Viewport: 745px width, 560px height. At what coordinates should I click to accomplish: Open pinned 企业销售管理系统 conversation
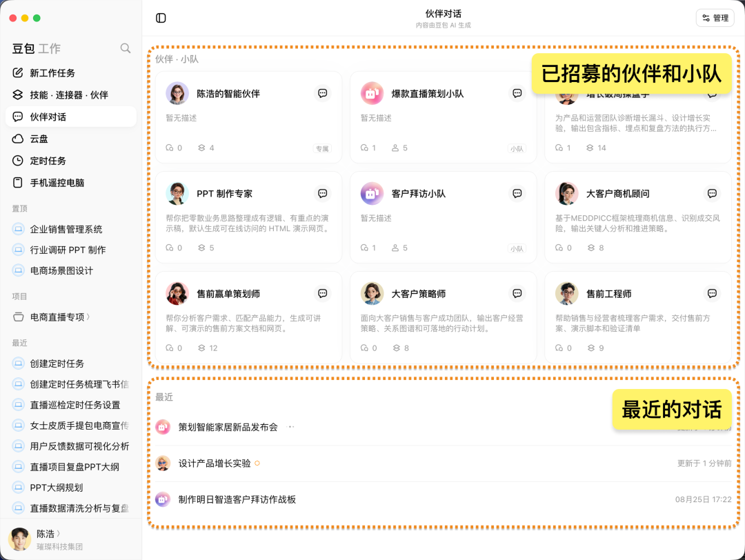tap(71, 230)
